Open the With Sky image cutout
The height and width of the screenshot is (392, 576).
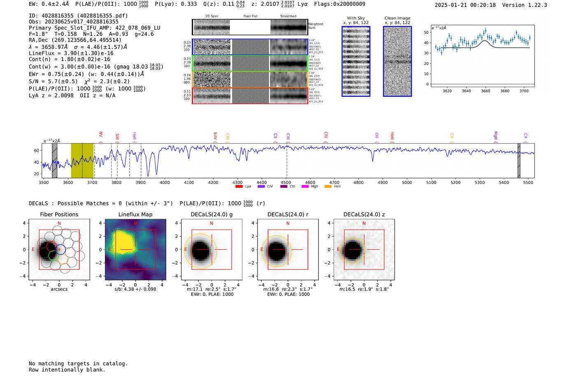point(356,61)
